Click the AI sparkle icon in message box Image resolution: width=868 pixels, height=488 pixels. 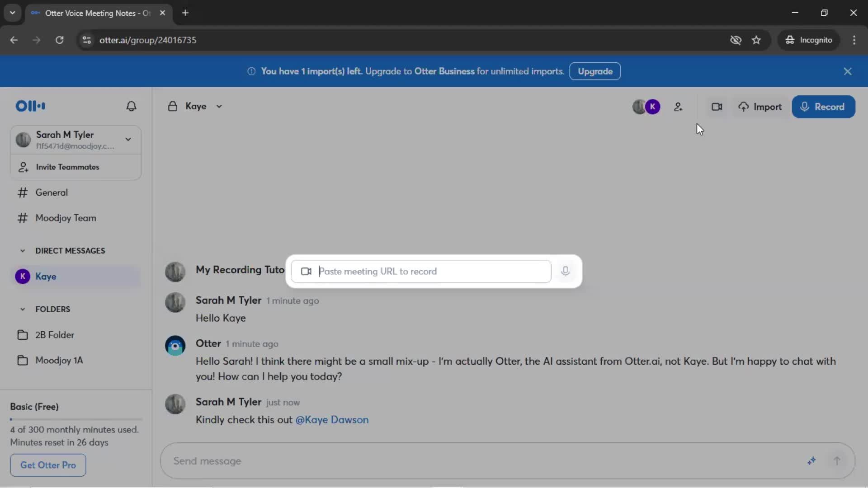pos(811,461)
